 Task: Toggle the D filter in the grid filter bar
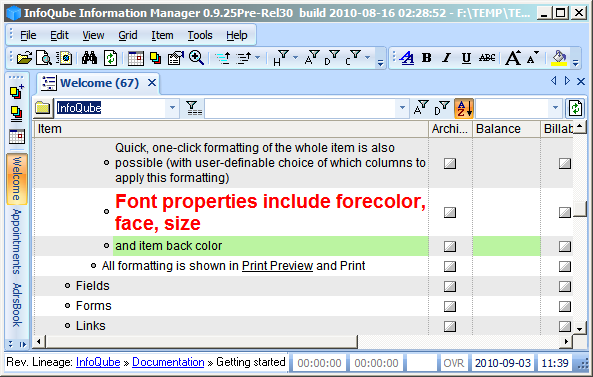pos(442,109)
